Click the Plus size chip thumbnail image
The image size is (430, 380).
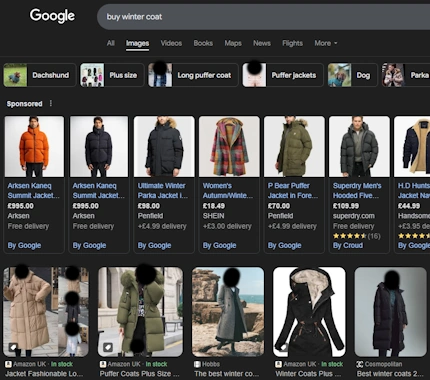coord(92,75)
